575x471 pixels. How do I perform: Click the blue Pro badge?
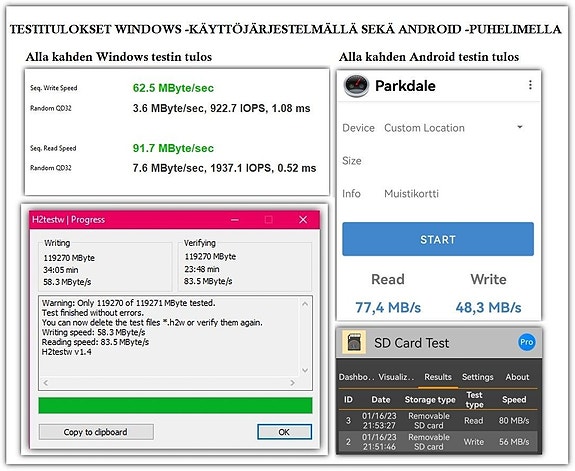[527, 342]
